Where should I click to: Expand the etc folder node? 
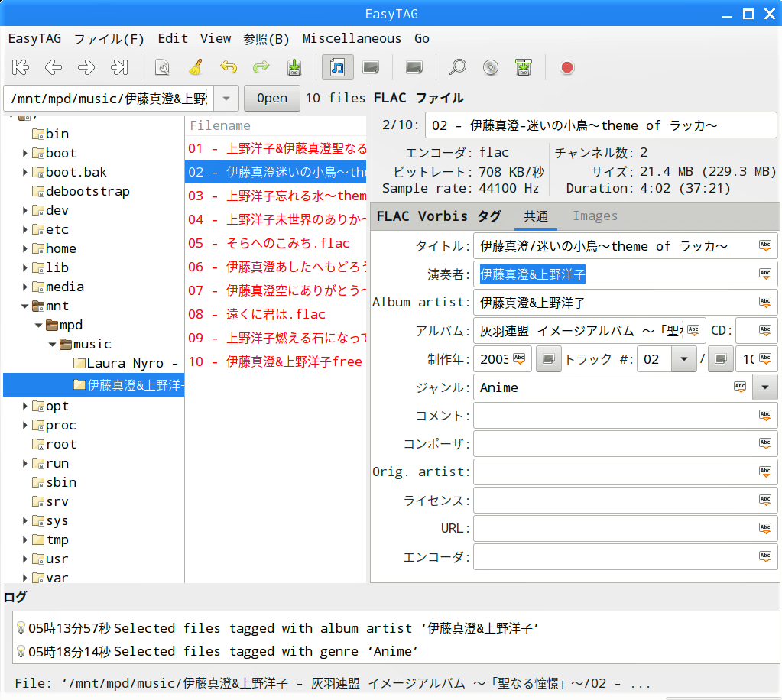[24, 229]
